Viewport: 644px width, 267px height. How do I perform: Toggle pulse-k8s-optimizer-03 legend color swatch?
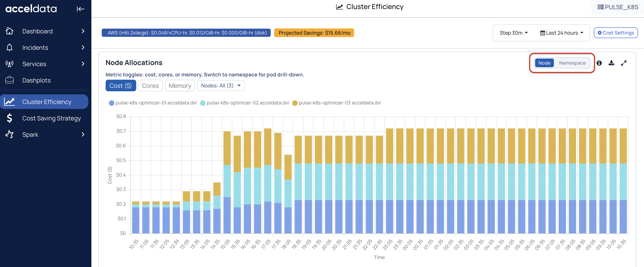tap(295, 103)
